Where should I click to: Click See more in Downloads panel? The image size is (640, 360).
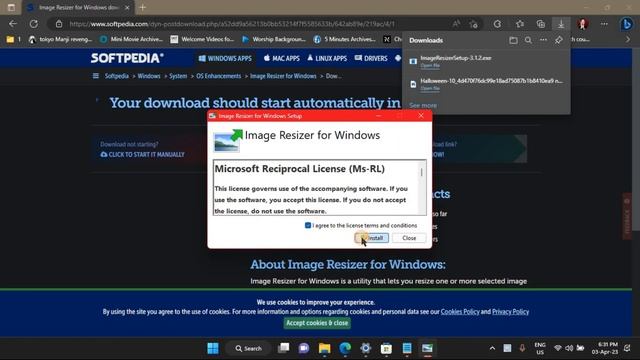(x=423, y=105)
